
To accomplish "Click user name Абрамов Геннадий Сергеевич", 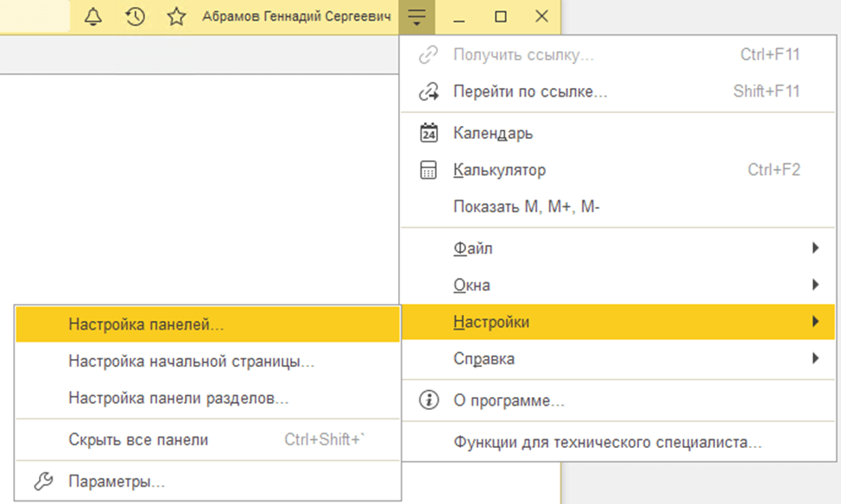I will pyautogui.click(x=296, y=16).
